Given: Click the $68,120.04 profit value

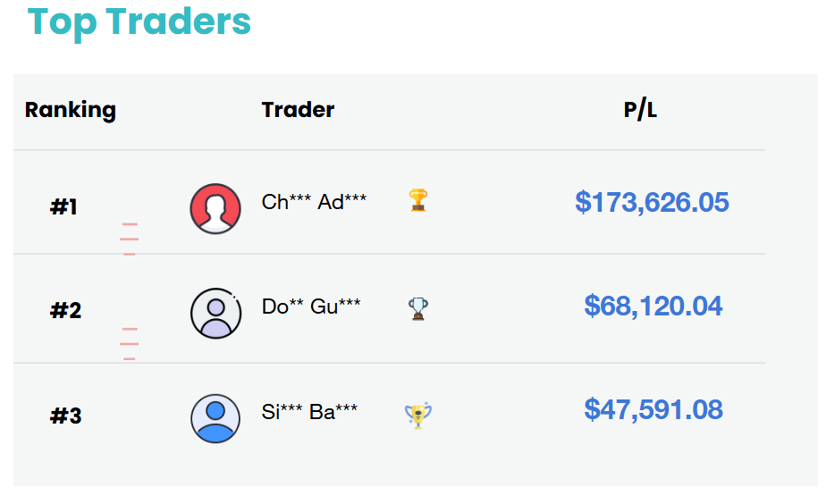Looking at the screenshot, I should (654, 306).
